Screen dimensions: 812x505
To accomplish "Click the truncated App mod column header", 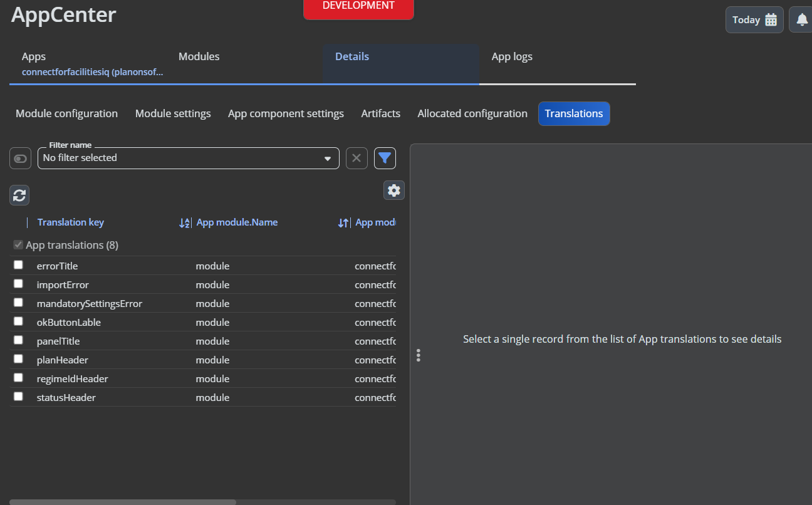I will [375, 222].
